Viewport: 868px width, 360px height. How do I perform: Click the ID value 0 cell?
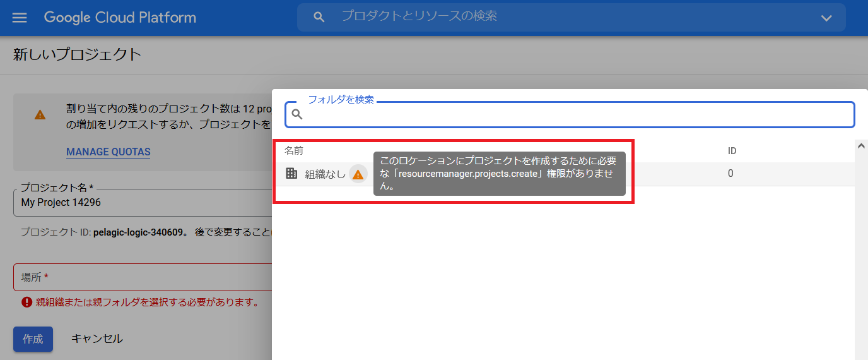(730, 174)
